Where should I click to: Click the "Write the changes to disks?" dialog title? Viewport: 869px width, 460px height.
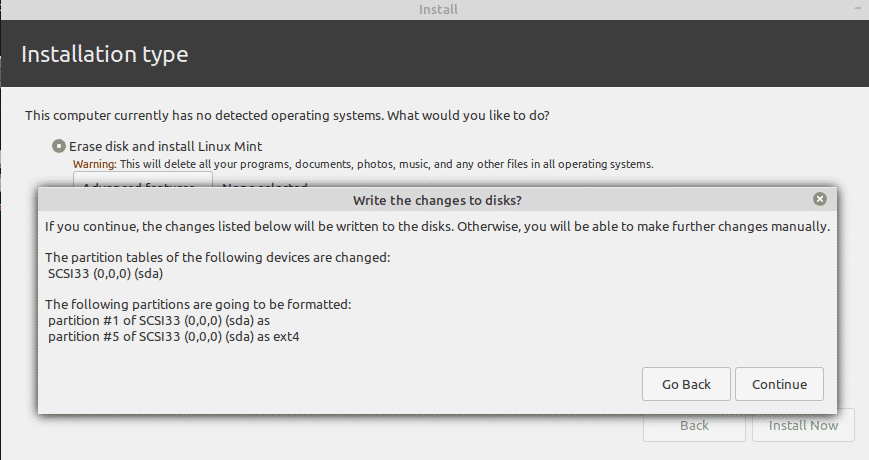pos(437,200)
